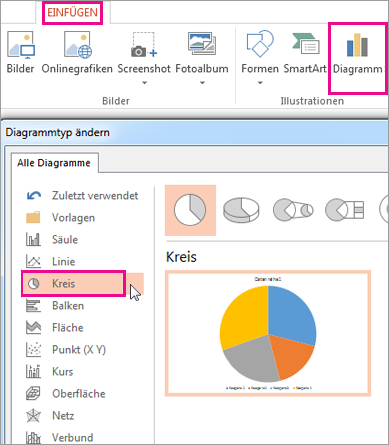Switch to the EINFÜGEN ribbon tab

coord(72,13)
